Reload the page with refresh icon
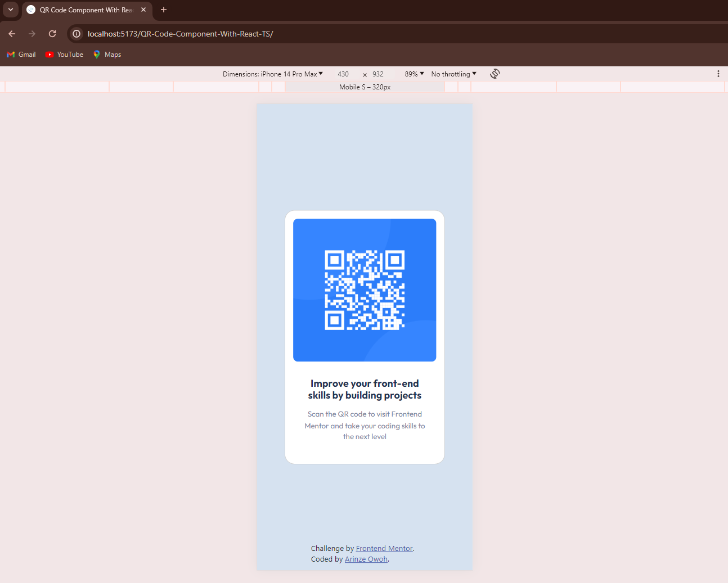728x583 pixels. (52, 34)
